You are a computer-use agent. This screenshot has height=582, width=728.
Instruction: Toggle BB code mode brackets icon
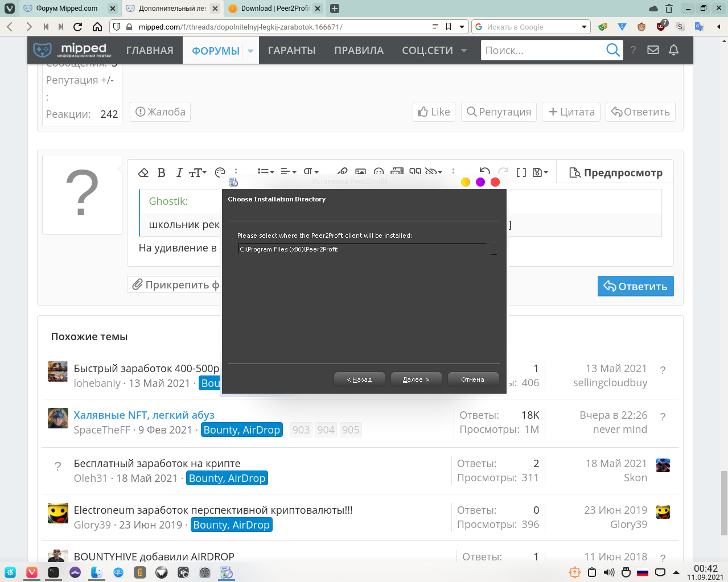pos(521,172)
